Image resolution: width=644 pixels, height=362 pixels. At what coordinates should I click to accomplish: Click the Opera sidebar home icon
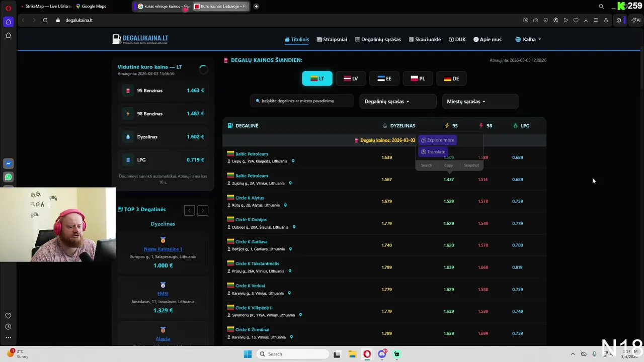(8, 22)
